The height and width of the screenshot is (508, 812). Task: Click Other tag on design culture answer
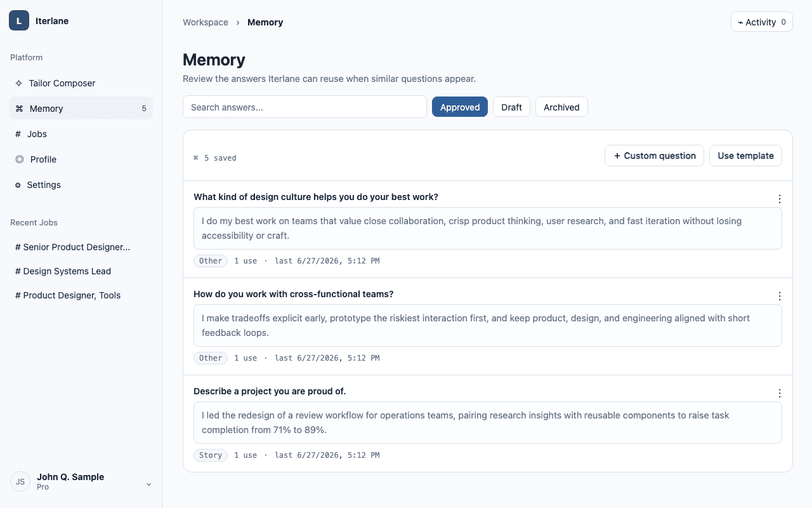[x=211, y=261]
